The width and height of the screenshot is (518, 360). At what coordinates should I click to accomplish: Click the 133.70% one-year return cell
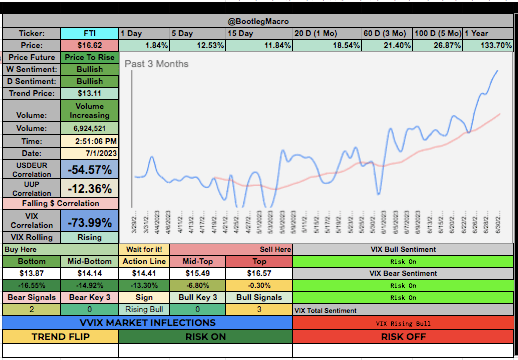[x=488, y=45]
